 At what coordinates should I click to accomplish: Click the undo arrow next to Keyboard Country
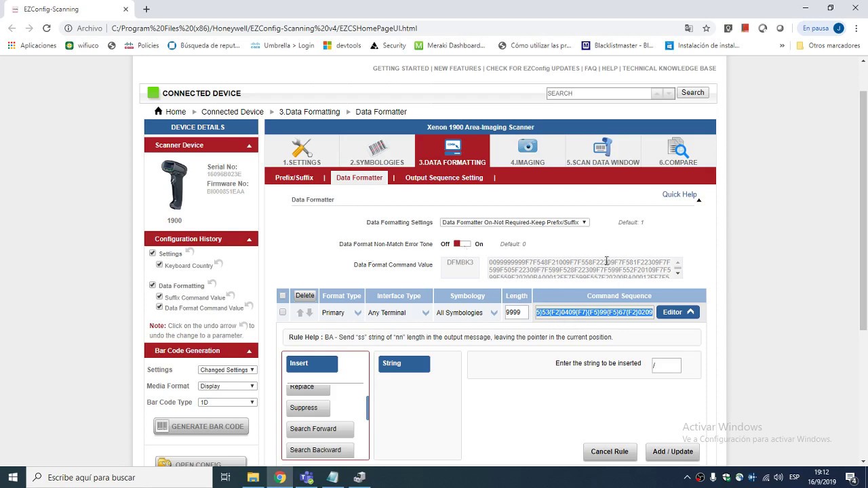219,264
